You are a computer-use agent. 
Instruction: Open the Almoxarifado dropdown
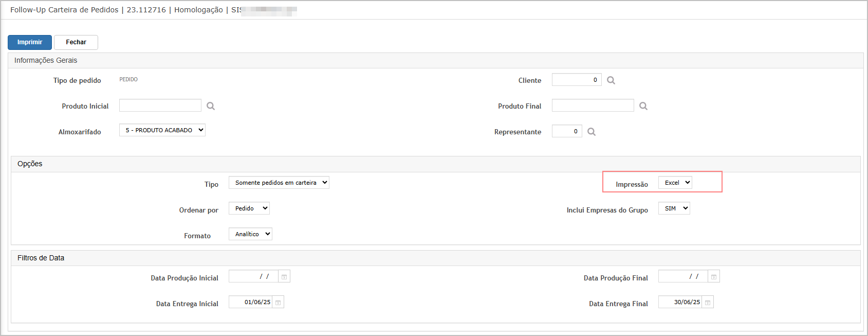pyautogui.click(x=162, y=130)
